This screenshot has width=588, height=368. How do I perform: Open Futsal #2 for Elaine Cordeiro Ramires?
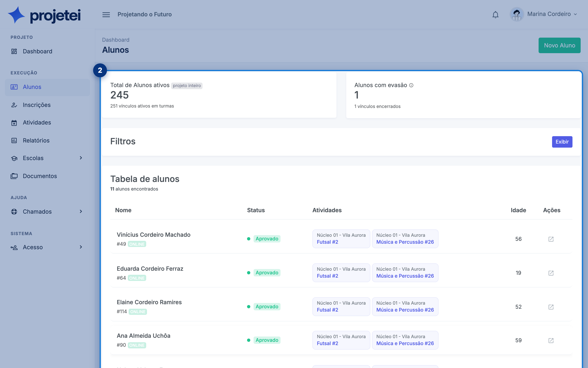click(327, 310)
